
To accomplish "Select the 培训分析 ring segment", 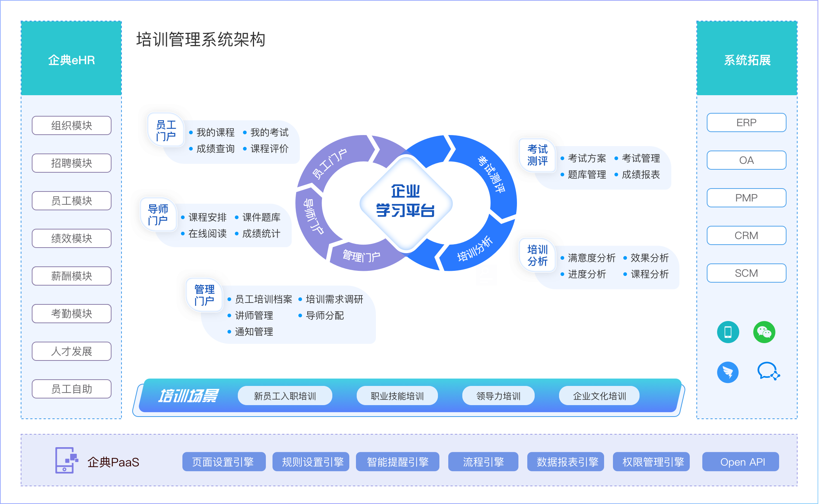I will [474, 248].
